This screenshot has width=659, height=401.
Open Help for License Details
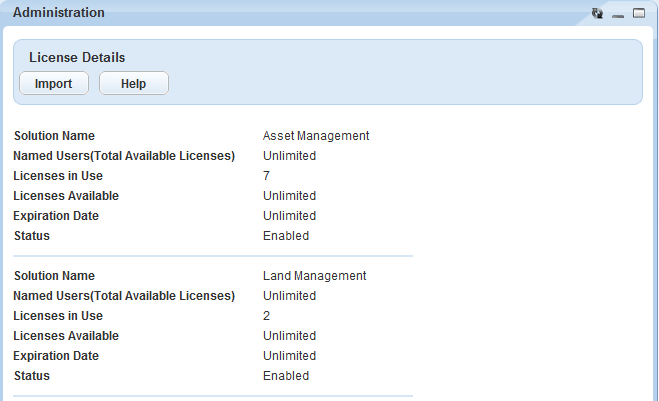pos(134,84)
